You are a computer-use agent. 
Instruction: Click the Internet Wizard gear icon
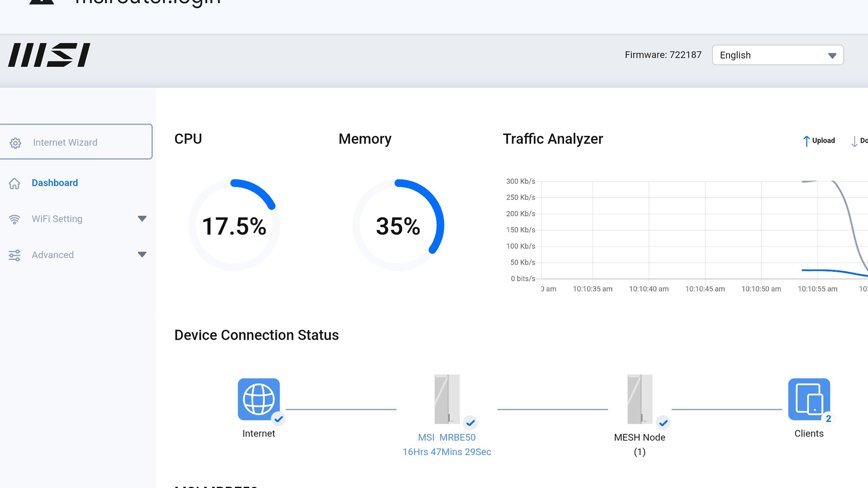(x=16, y=143)
